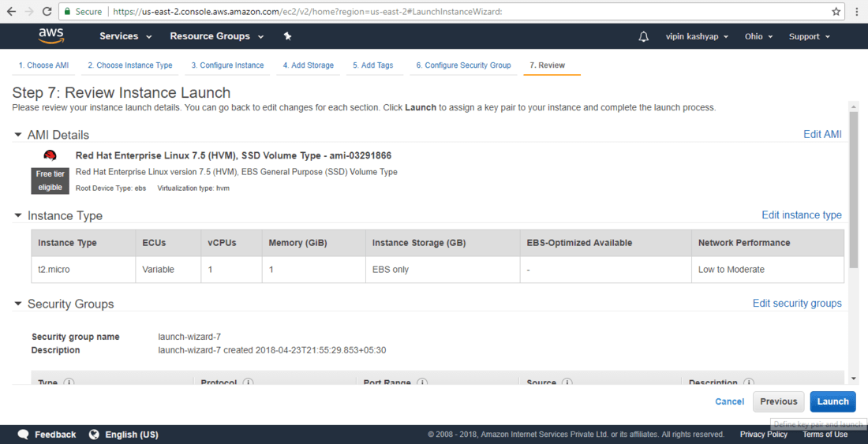The image size is (868, 444).
Task: View Secure padlock site information
Action: point(83,12)
